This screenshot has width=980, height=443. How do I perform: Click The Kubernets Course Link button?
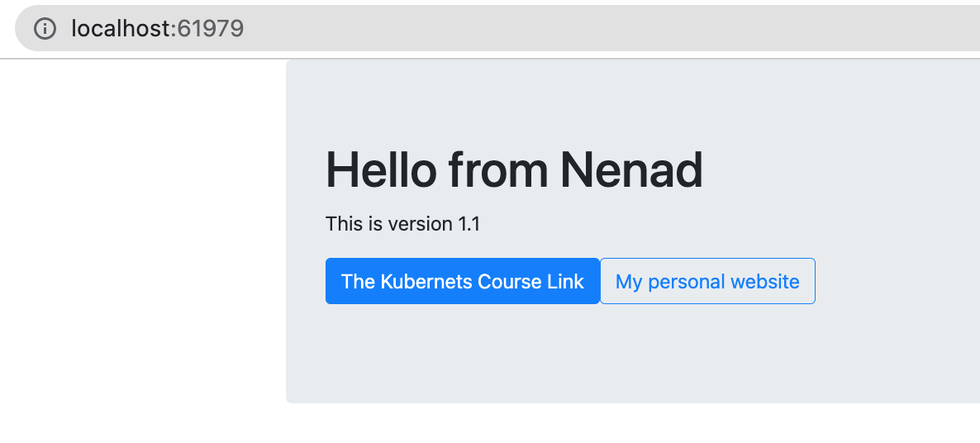(x=463, y=281)
